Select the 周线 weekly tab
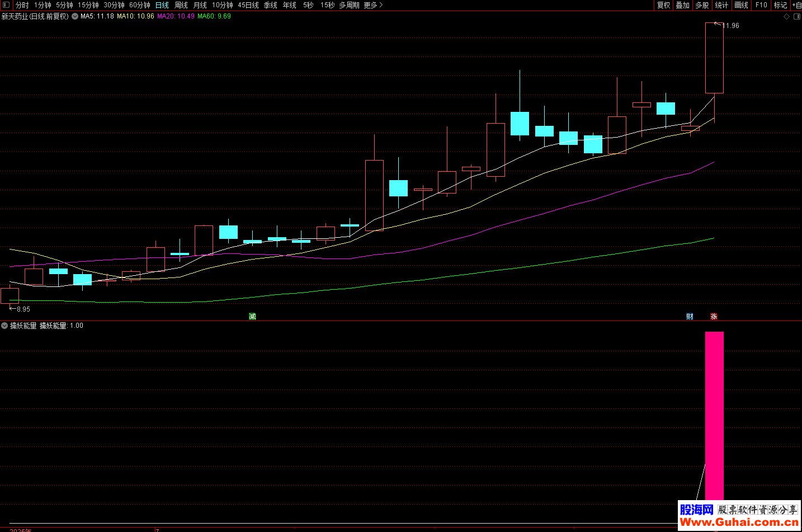The height and width of the screenshot is (532, 802). click(181, 5)
